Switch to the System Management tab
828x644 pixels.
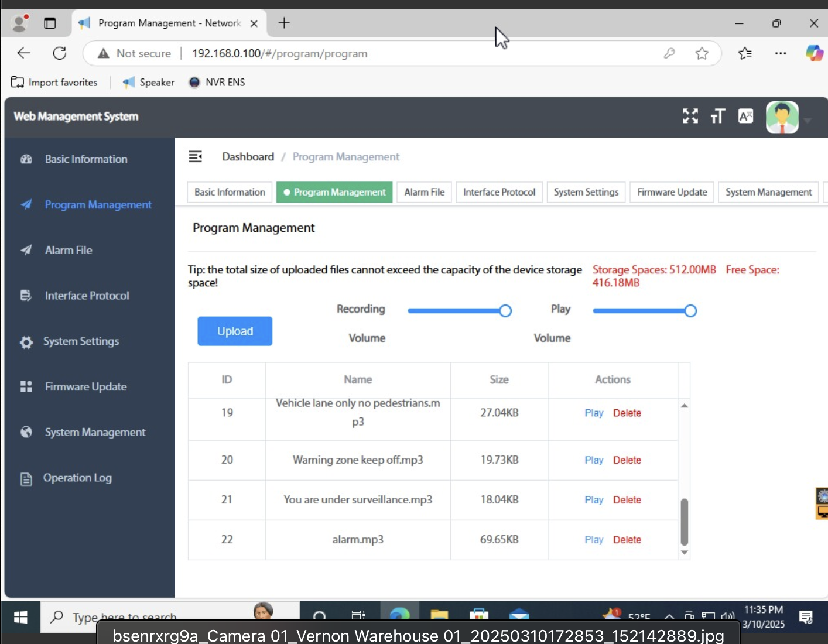(768, 192)
